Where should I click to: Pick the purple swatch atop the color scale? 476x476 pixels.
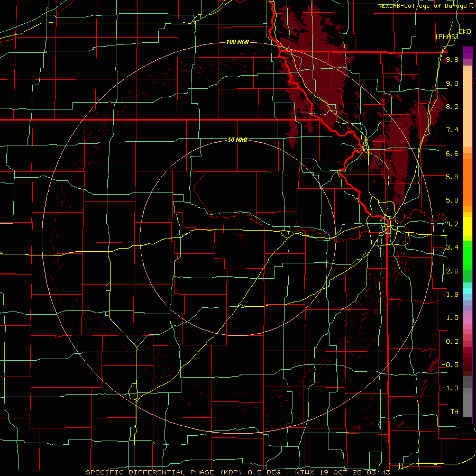coord(467,53)
